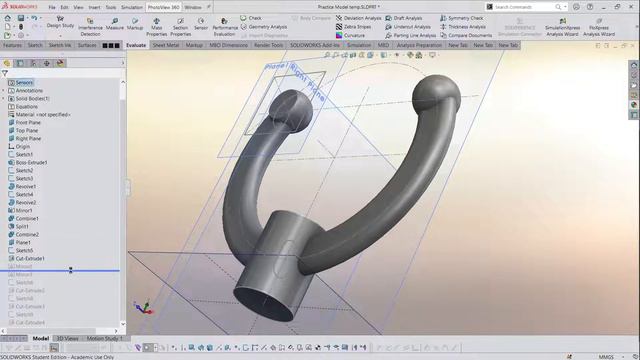This screenshot has width=640, height=360.
Task: Click the feature tree vertical scrollbar
Action: (x=123, y=202)
